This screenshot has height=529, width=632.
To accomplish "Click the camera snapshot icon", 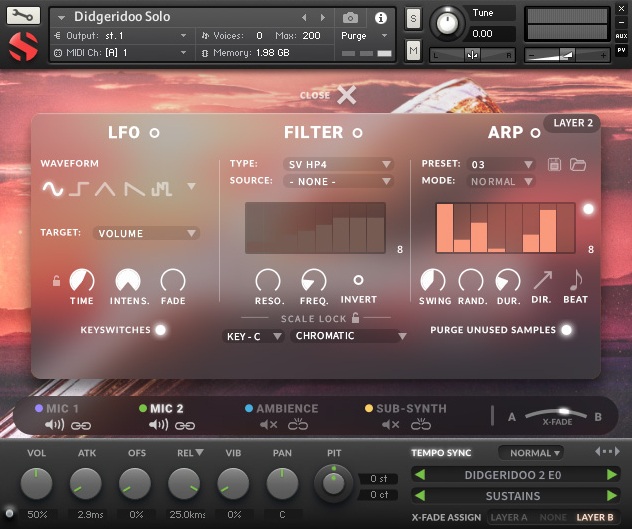I will (x=350, y=18).
